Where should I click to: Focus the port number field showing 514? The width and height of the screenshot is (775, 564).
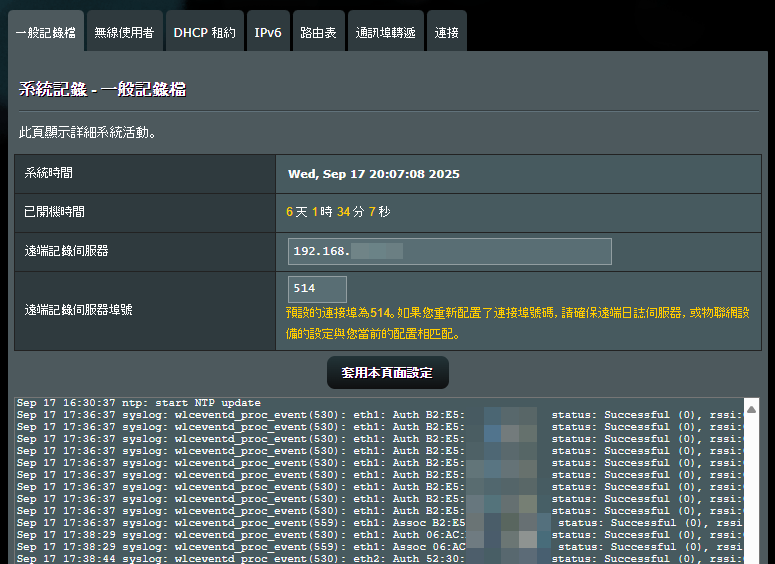(x=317, y=289)
